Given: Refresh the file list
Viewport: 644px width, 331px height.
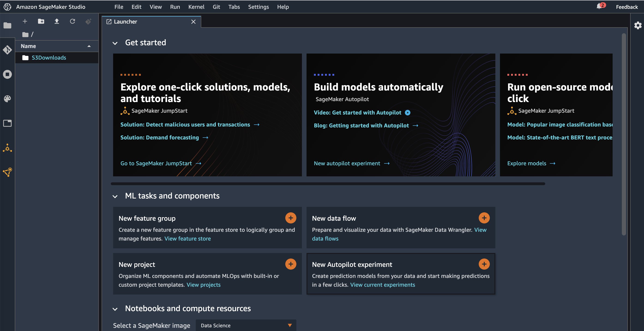Looking at the screenshot, I should (72, 21).
